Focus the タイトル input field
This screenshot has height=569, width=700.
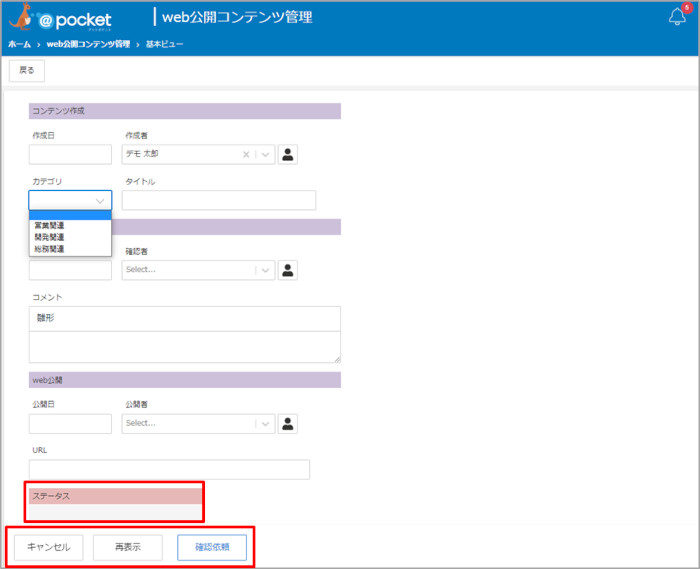[x=219, y=200]
